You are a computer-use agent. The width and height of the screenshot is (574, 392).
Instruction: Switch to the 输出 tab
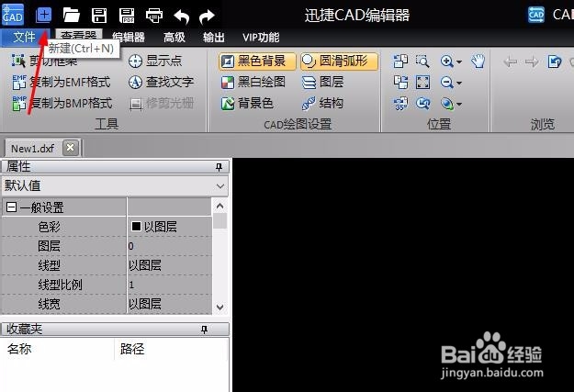[x=214, y=37]
